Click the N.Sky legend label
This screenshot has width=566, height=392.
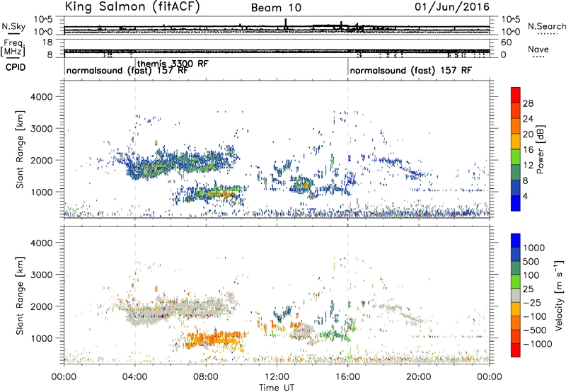[13, 26]
